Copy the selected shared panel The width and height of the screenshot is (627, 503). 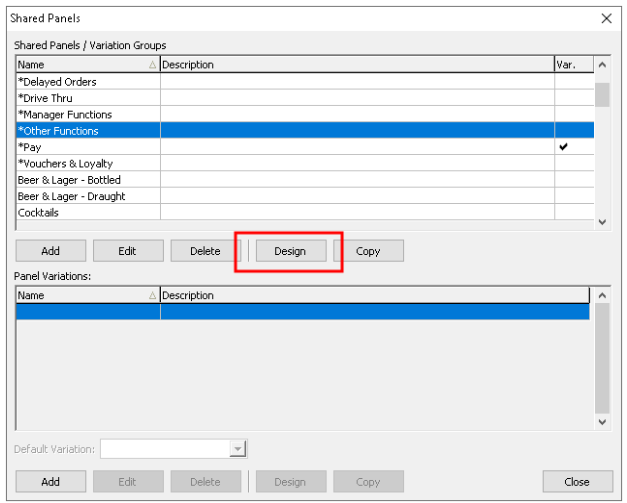(x=368, y=251)
